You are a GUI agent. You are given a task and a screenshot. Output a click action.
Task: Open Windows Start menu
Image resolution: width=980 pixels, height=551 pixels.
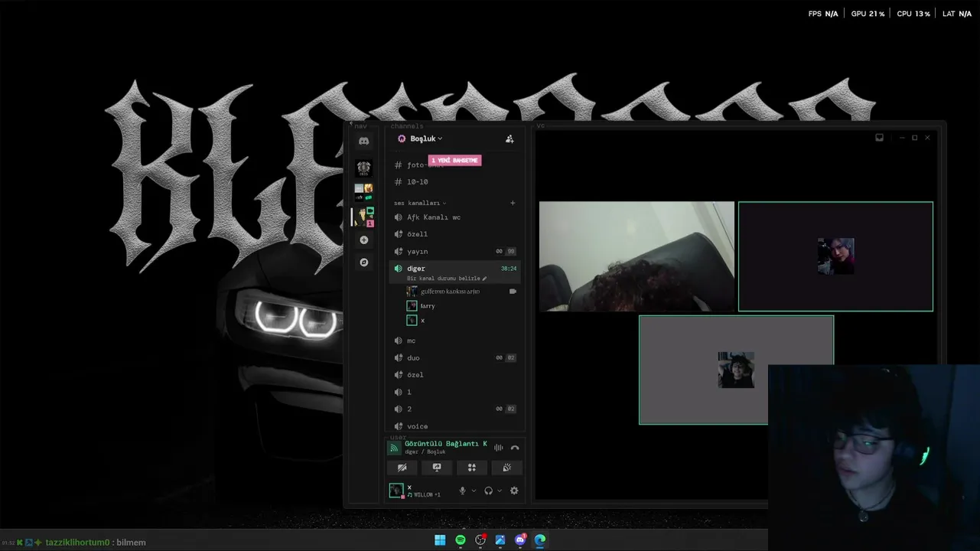click(440, 540)
